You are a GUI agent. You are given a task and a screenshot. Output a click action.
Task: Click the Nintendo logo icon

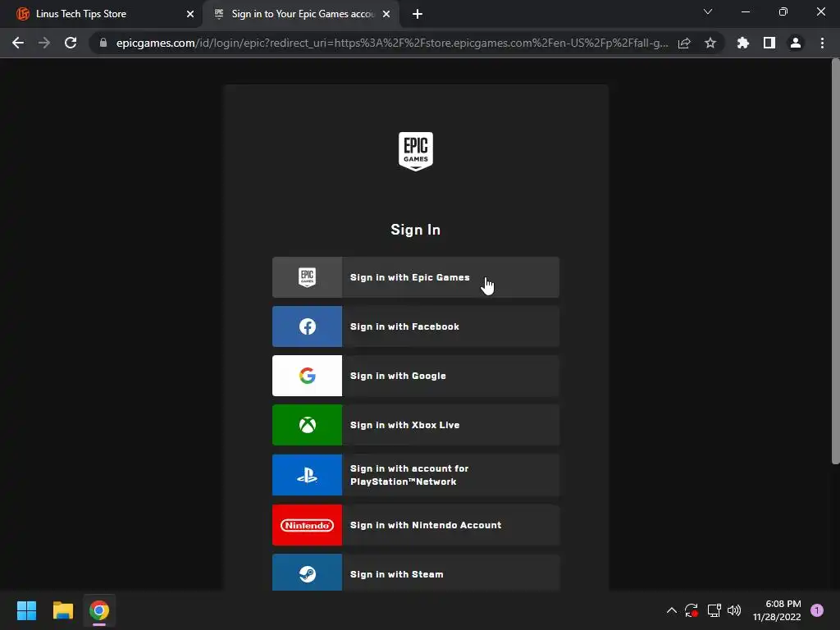point(307,525)
